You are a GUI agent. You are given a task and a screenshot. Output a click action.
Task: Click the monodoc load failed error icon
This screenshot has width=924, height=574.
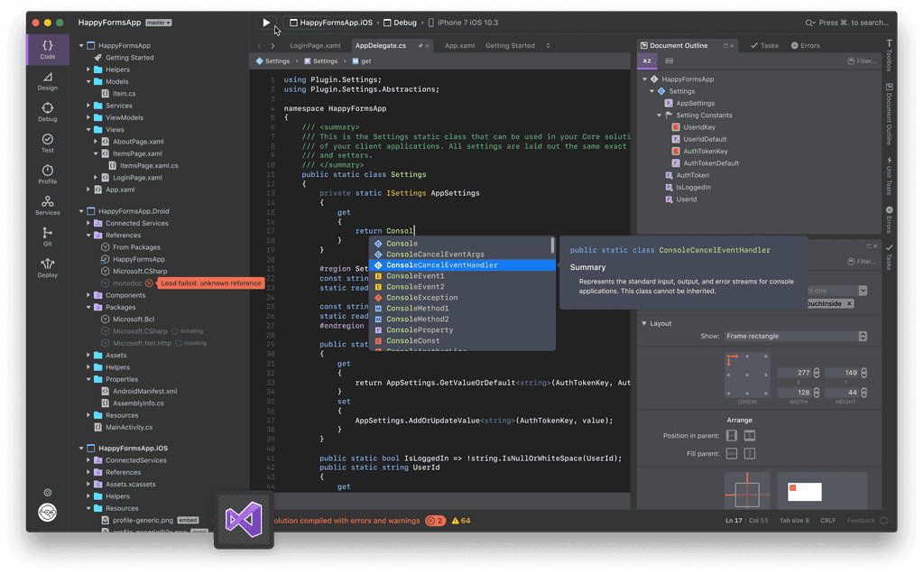(x=149, y=283)
